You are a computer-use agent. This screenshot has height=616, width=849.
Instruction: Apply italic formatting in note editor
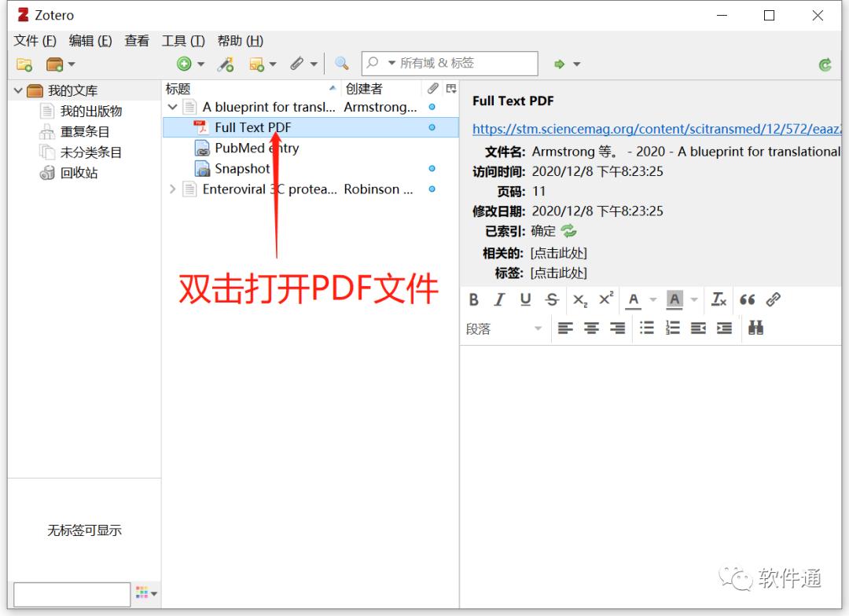[499, 299]
